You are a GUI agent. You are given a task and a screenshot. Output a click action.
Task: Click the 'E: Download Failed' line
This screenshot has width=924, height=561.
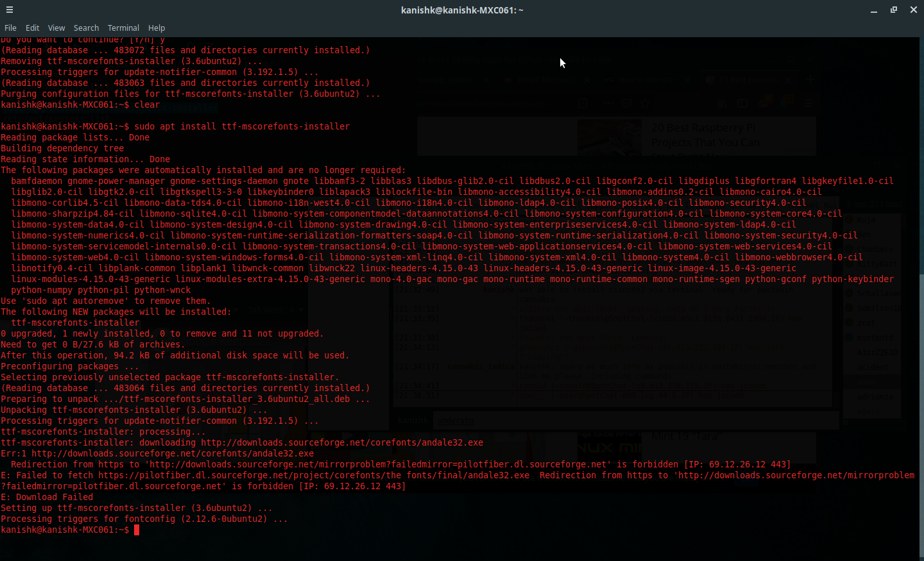pyautogui.click(x=47, y=498)
